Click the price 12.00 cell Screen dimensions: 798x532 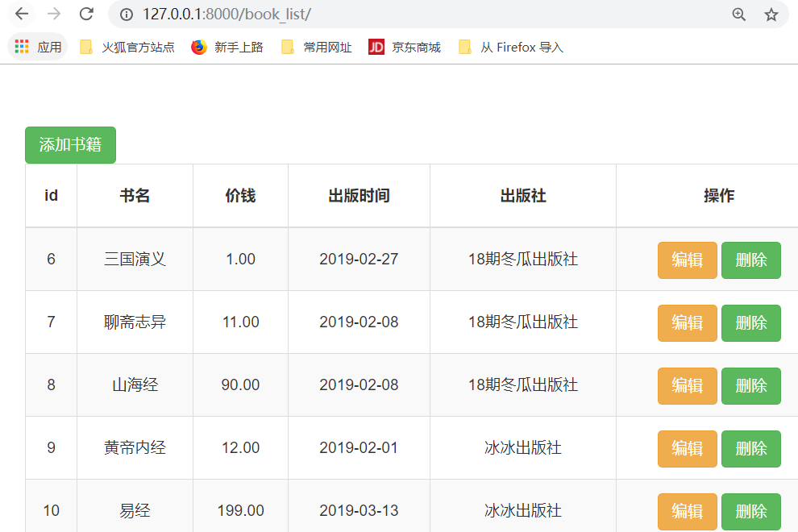[241, 448]
